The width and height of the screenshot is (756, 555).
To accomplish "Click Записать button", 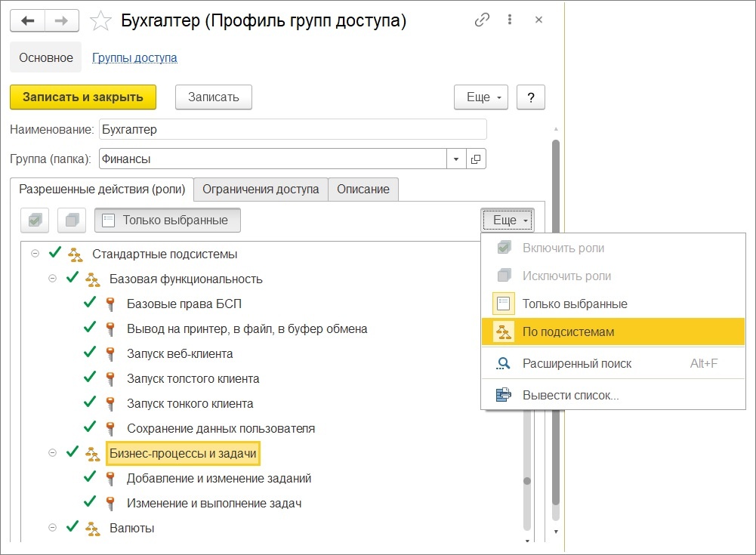I will click(x=214, y=97).
